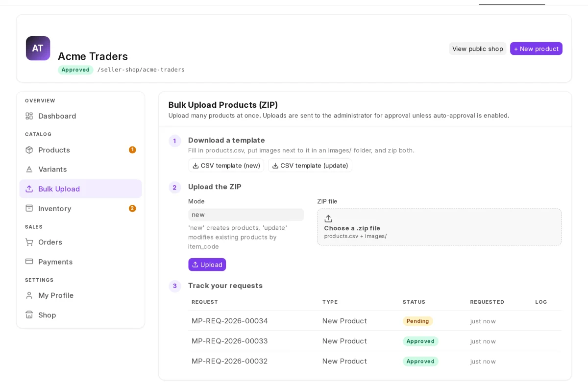Click the TYPE column header
The height and width of the screenshot is (386, 588).
(x=330, y=302)
